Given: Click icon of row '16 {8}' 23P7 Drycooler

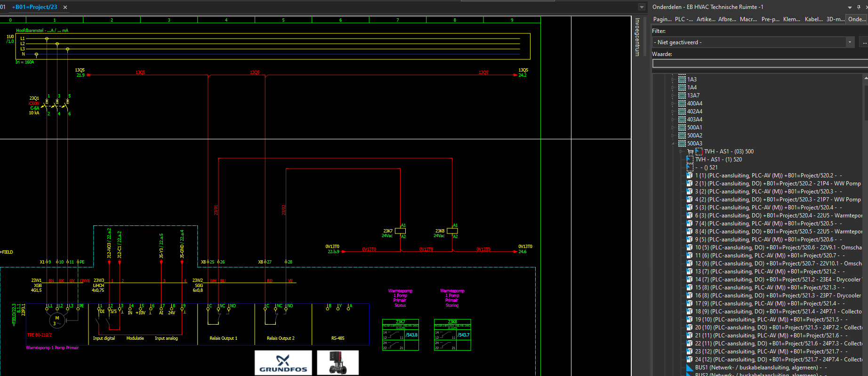Looking at the screenshot, I should pyautogui.click(x=690, y=296).
